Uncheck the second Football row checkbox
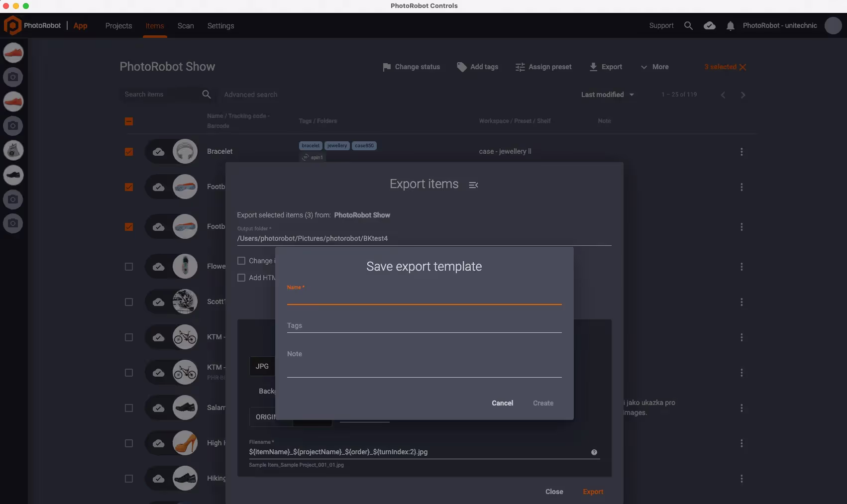Screen dimensions: 847x504 [x=129, y=227]
